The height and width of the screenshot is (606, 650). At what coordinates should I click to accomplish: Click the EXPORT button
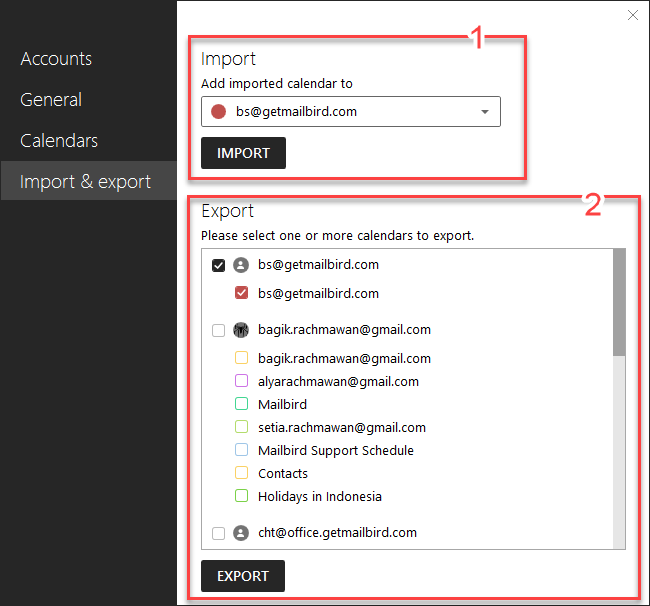click(243, 576)
